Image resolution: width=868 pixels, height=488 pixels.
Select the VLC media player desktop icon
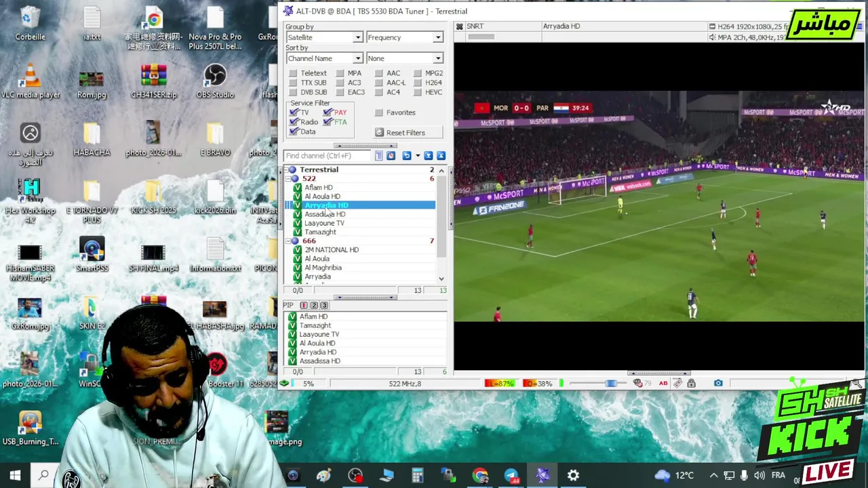pos(30,82)
